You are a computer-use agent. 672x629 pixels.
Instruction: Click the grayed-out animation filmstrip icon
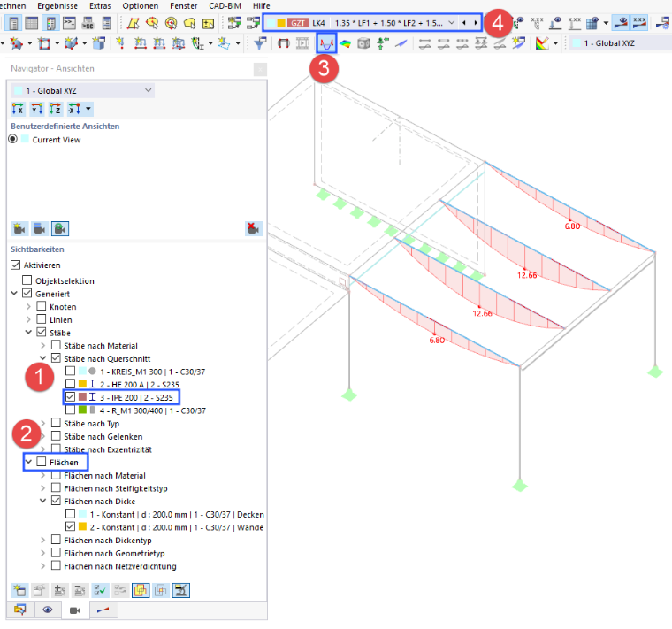[x=302, y=43]
